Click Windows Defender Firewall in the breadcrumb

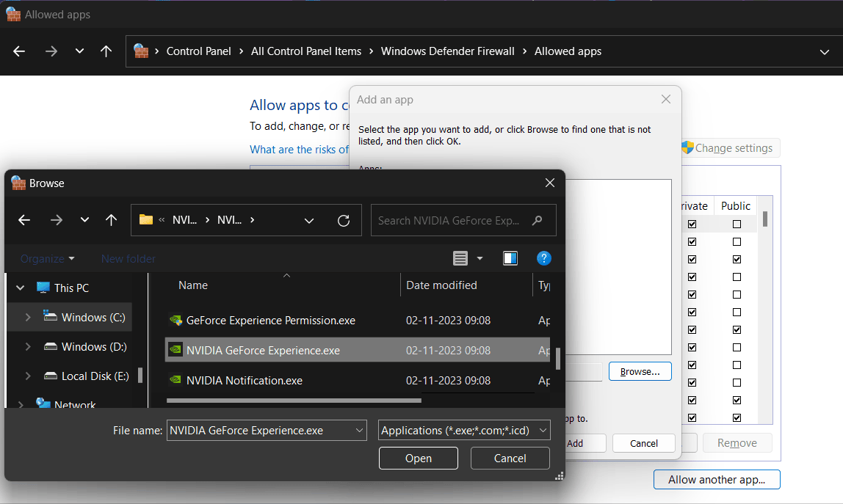click(448, 51)
